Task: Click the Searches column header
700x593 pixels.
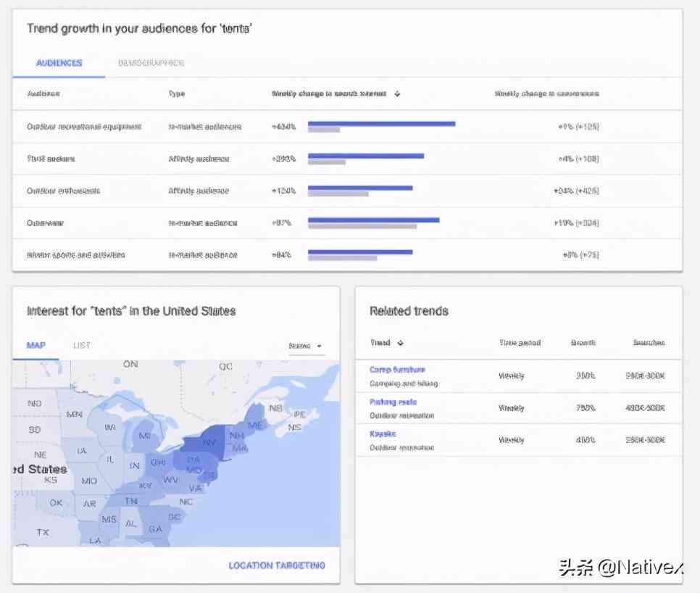Action: [x=649, y=343]
